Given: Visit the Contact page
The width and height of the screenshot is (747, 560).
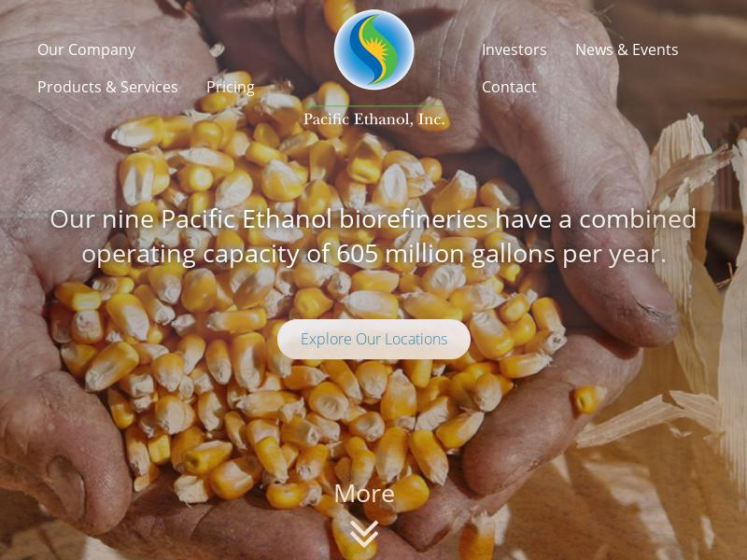Looking at the screenshot, I should click(x=509, y=87).
